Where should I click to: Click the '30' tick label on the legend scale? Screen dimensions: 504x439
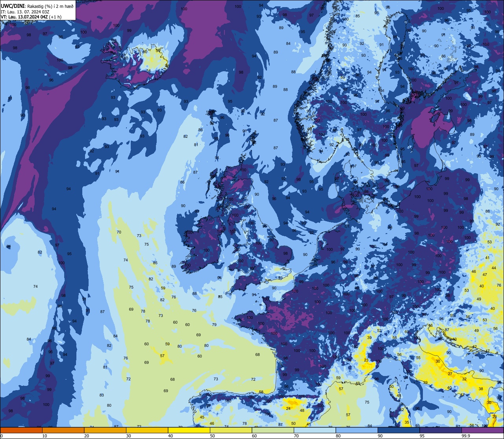tap(128, 436)
